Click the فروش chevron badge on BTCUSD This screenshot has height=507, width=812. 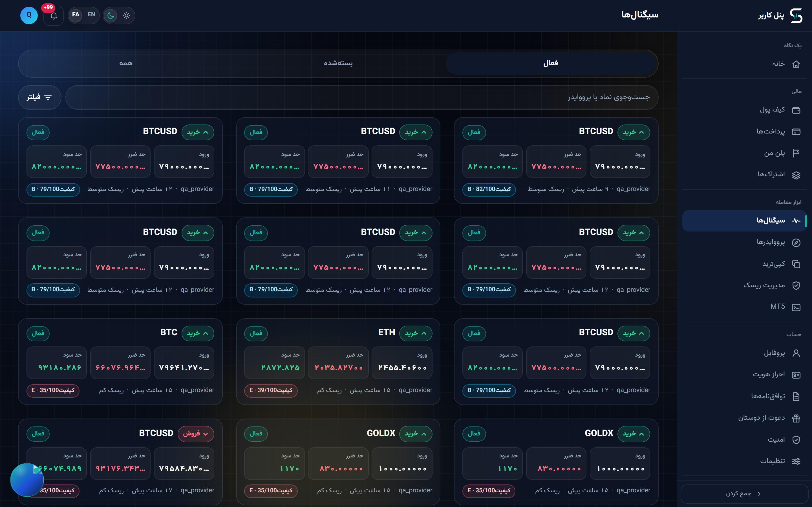coord(196,433)
